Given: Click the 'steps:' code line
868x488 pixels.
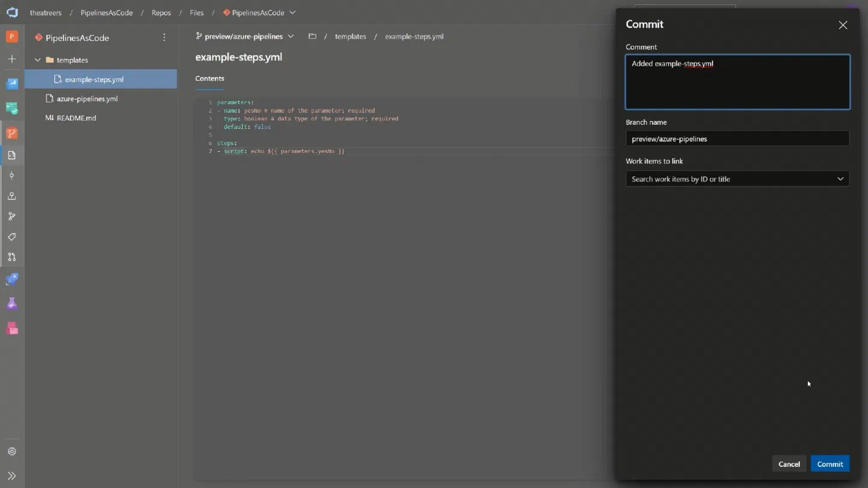Looking at the screenshot, I should [227, 143].
